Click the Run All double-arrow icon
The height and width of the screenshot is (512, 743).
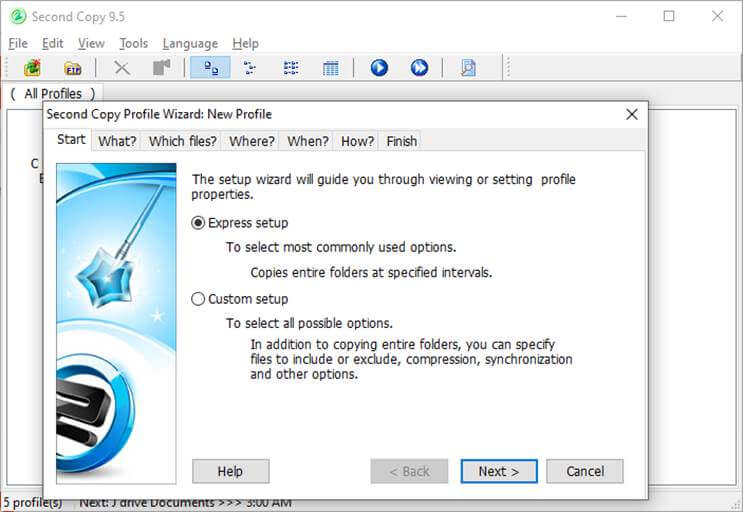pyautogui.click(x=419, y=68)
